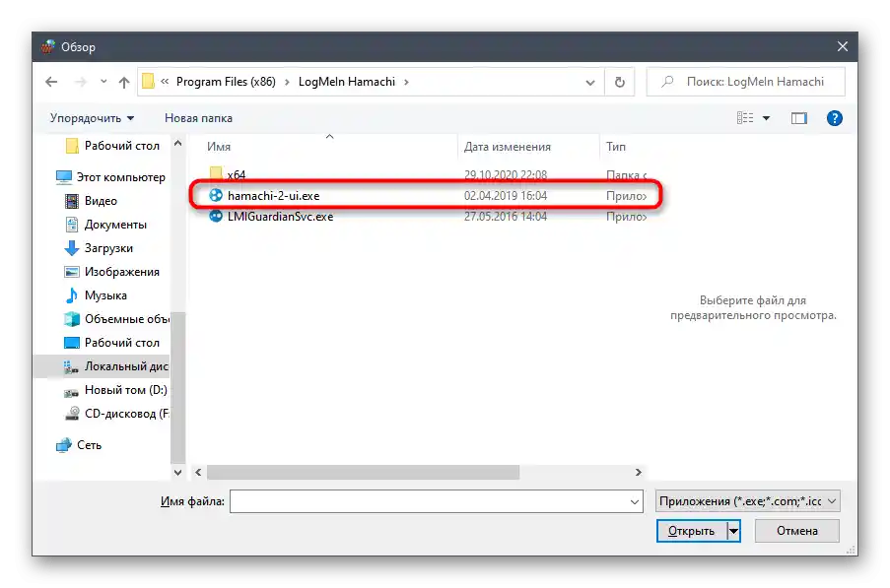Sort by Дата изменения column
Image resolution: width=890 pixels, height=588 pixels.
[x=508, y=147]
